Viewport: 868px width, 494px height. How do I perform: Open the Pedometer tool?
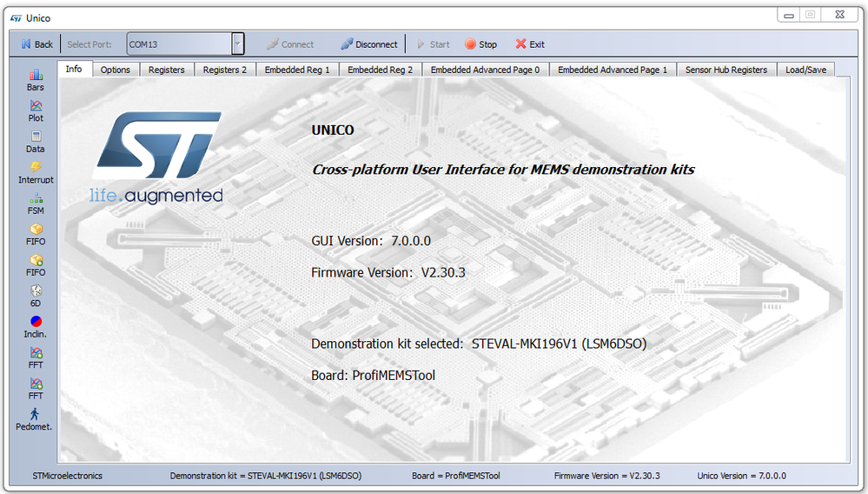35,420
